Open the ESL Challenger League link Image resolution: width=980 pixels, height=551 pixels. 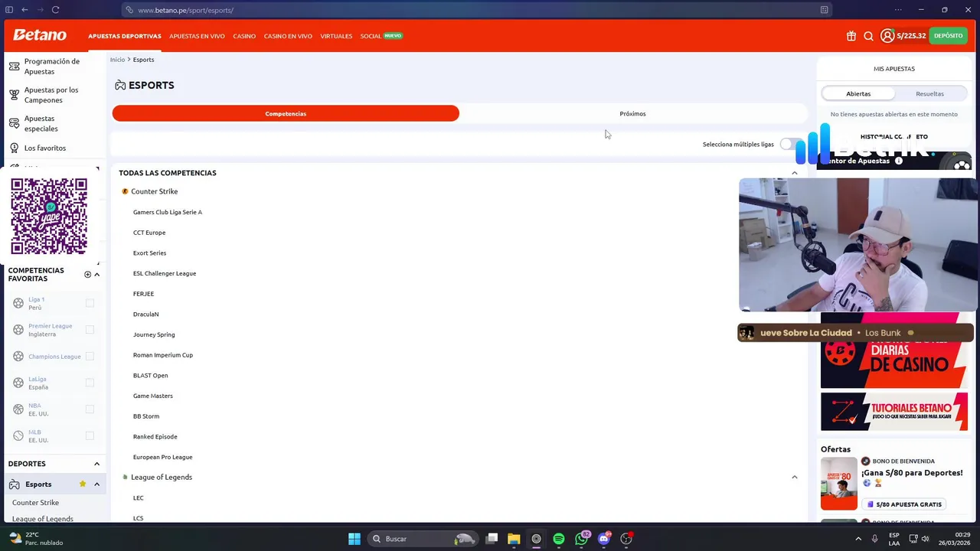165,273
